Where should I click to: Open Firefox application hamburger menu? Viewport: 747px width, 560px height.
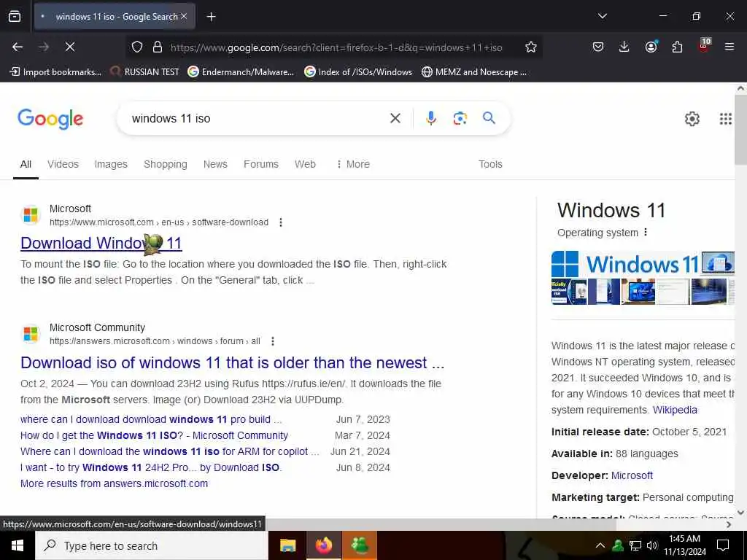point(729,47)
